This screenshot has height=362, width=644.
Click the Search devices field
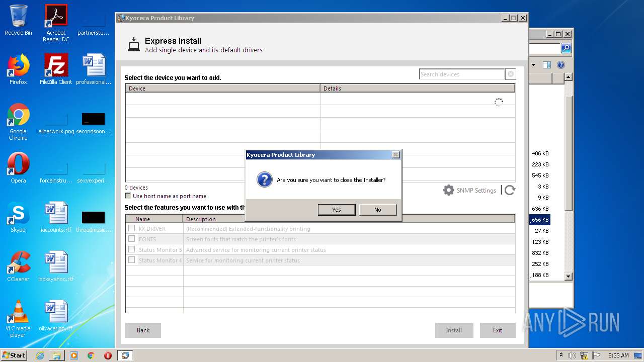[462, 74]
